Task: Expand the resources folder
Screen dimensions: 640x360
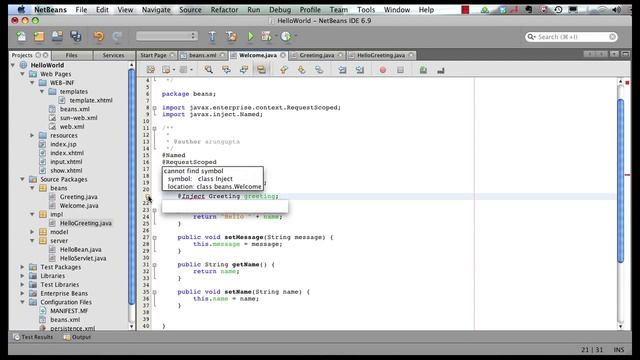Action: pos(33,136)
